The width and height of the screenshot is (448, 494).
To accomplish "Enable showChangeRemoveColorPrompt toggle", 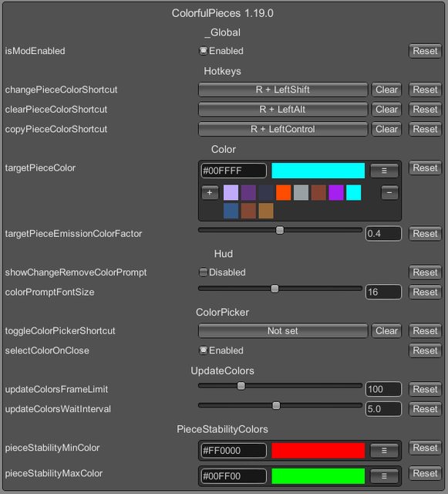I will point(204,272).
